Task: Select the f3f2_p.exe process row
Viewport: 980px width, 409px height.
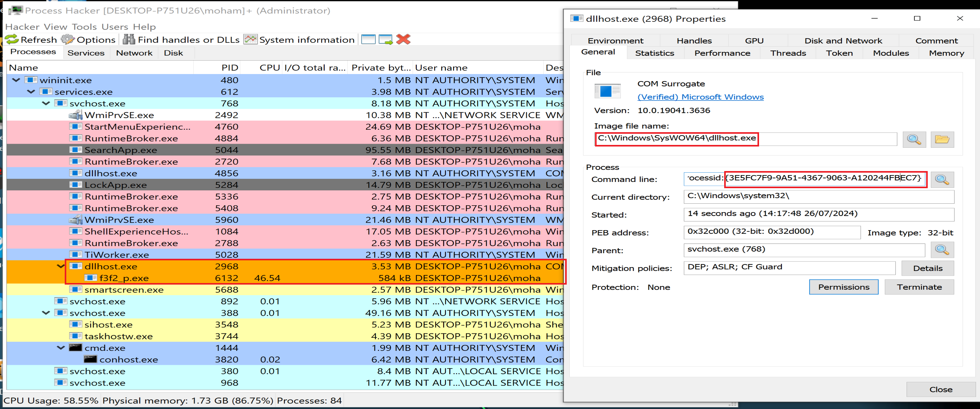Action: [124, 278]
